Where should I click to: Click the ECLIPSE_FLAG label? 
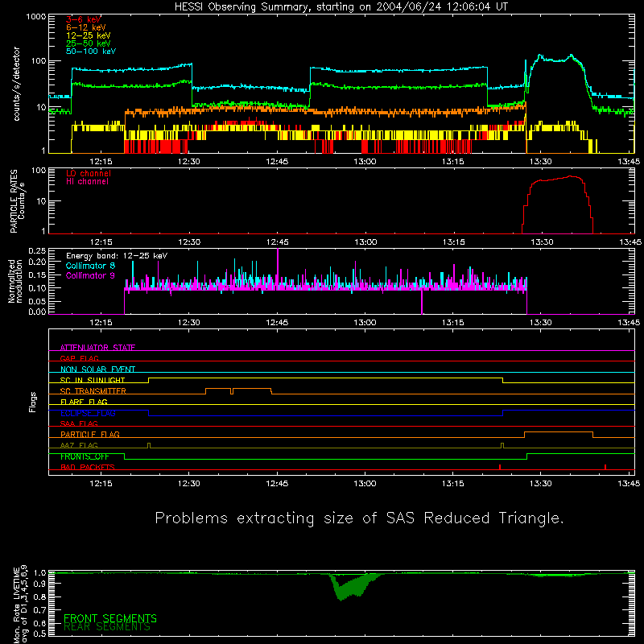88,413
